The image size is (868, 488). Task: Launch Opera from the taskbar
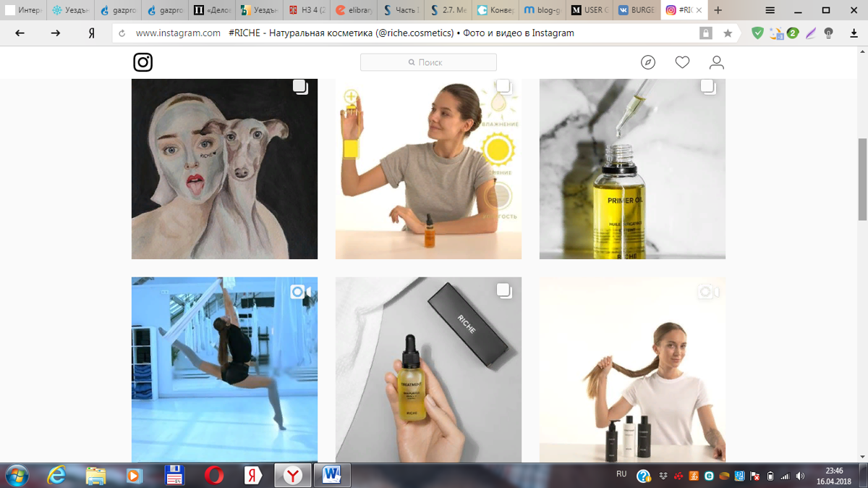pyautogui.click(x=213, y=476)
